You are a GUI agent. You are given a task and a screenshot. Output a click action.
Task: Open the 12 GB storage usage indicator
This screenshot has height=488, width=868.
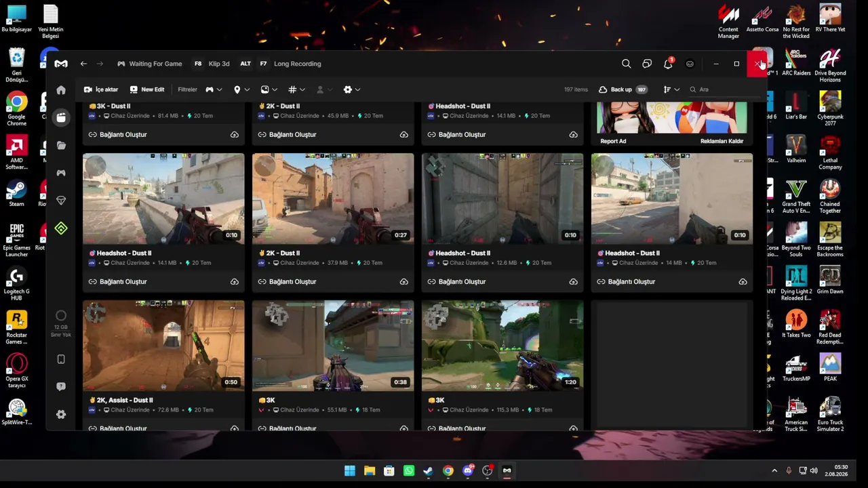click(61, 323)
